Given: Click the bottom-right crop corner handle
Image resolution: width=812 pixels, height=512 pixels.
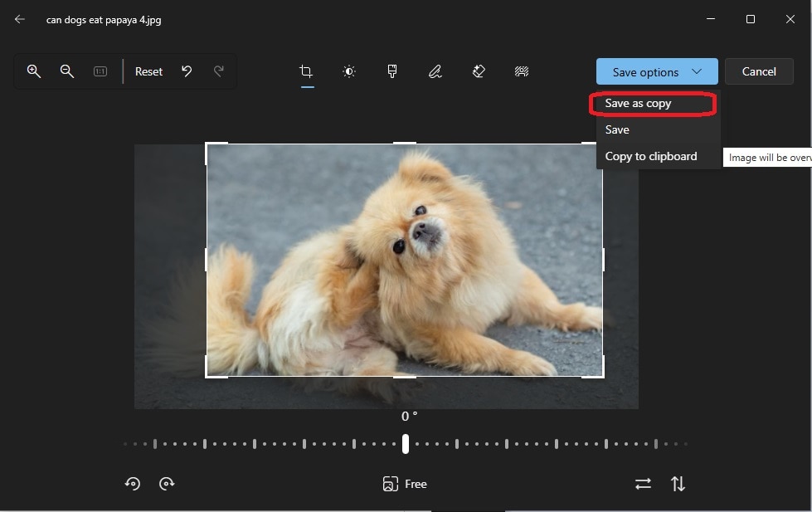Looking at the screenshot, I should (x=603, y=377).
